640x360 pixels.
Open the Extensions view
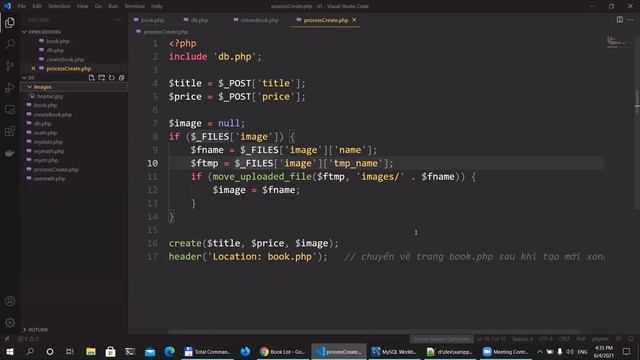tap(10, 131)
